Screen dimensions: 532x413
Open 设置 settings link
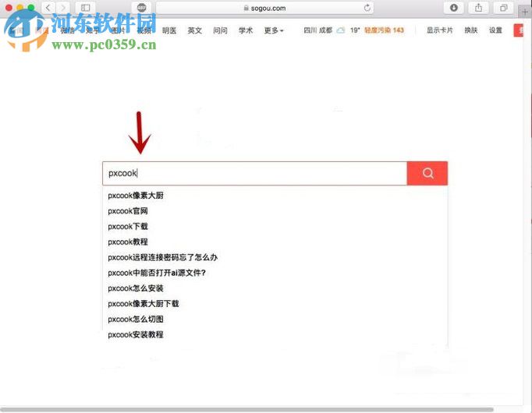point(495,30)
